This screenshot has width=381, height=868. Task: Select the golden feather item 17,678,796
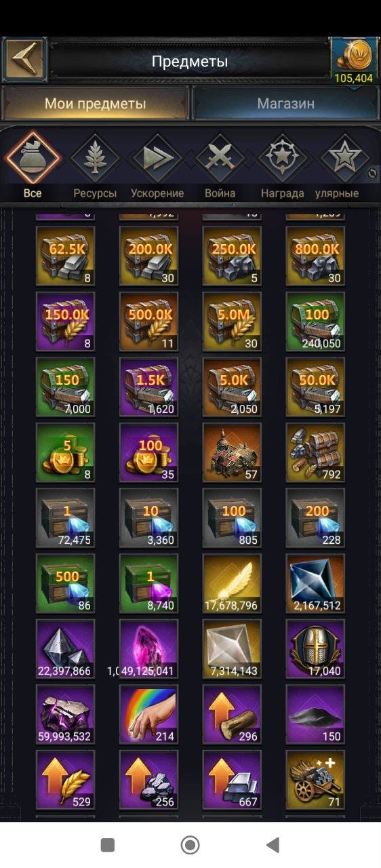click(233, 584)
